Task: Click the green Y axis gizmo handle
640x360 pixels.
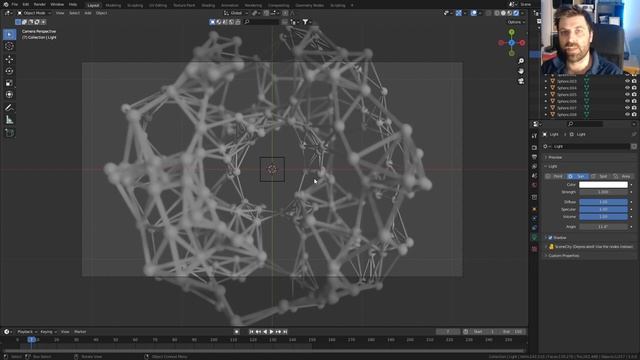Action: [511, 32]
